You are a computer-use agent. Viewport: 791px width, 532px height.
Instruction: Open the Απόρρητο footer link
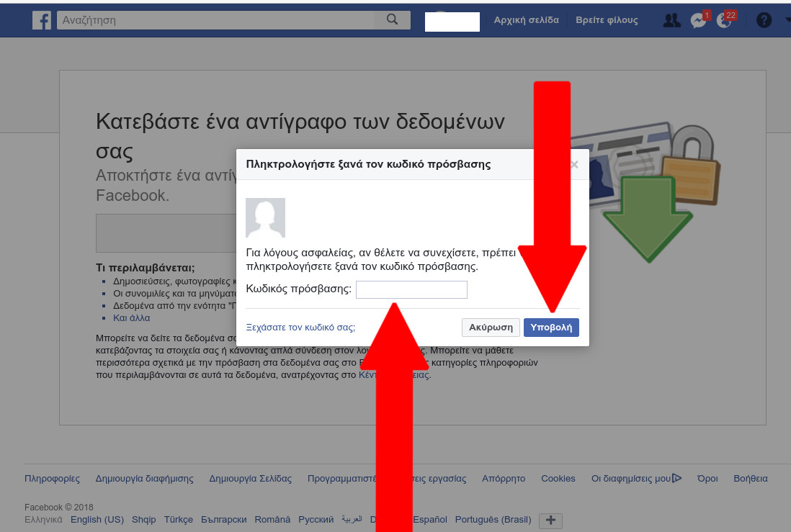coord(504,478)
